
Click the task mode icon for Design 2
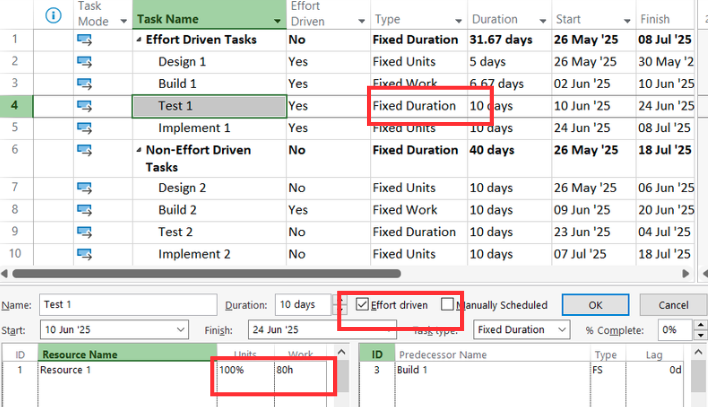(84, 188)
